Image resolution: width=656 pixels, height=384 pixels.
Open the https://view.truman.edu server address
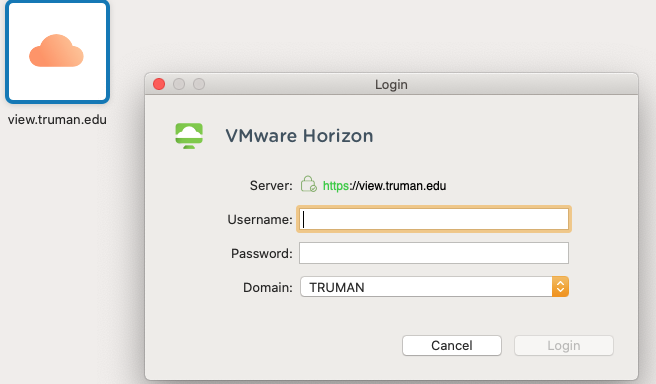coord(384,185)
